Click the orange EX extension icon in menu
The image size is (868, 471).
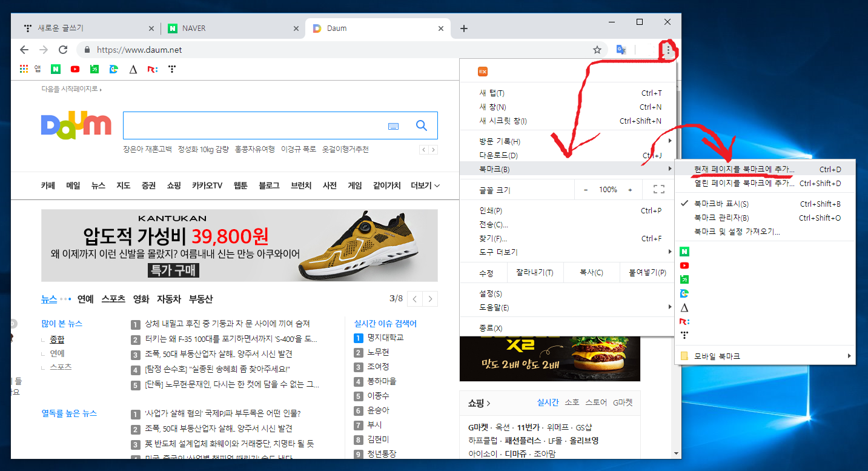pos(483,72)
